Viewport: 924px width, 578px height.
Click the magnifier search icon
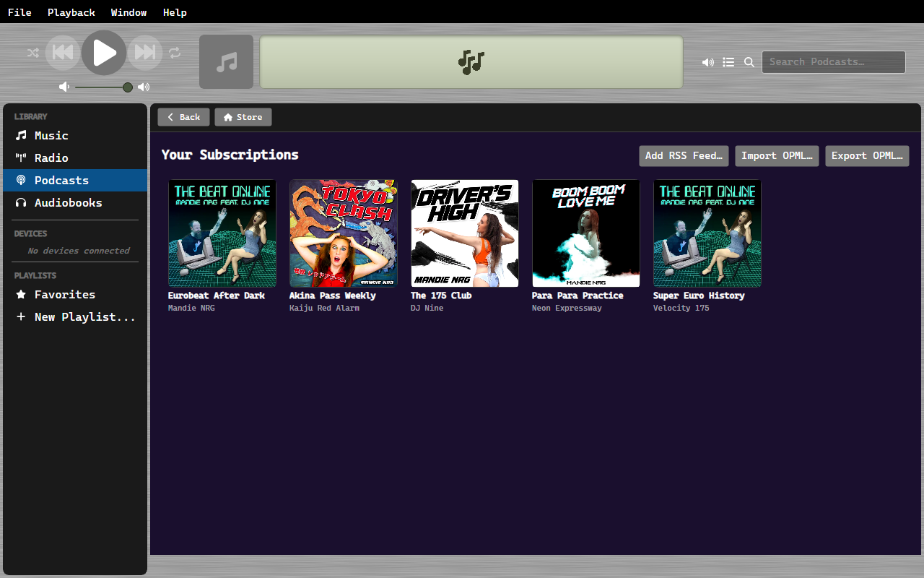749,62
